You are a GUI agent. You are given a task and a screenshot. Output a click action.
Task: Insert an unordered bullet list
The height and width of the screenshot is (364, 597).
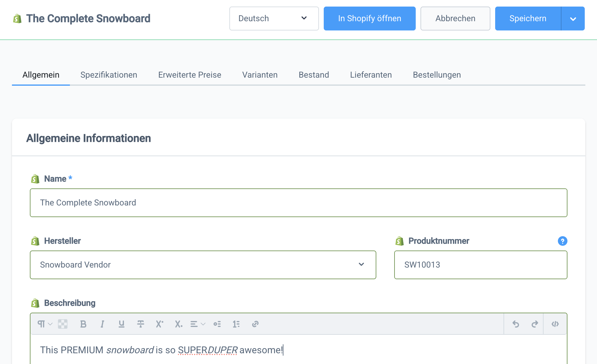(x=217, y=324)
